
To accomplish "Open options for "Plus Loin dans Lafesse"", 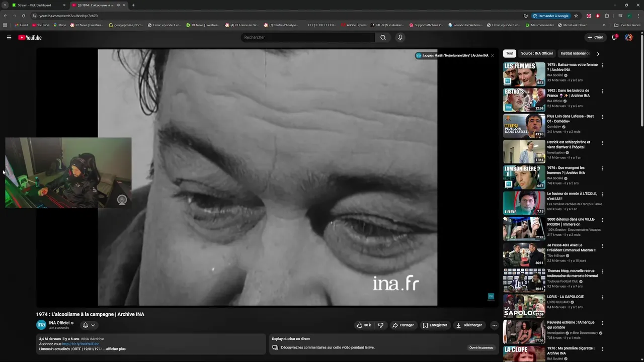I will point(602,117).
